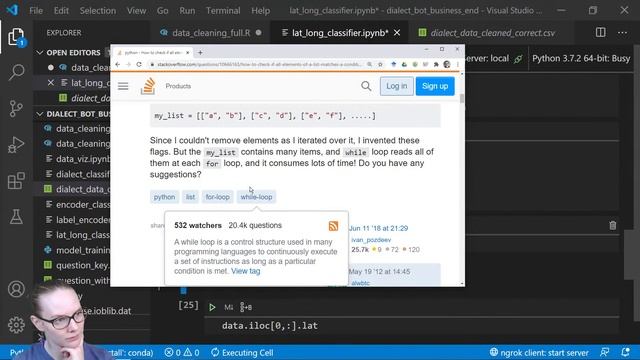This screenshot has height=360, width=640.
Task: Open the Explorer view in activity bar
Action: point(16,37)
